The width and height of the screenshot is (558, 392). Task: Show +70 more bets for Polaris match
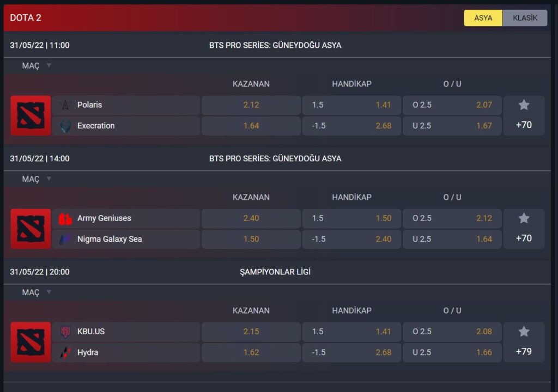(x=524, y=125)
